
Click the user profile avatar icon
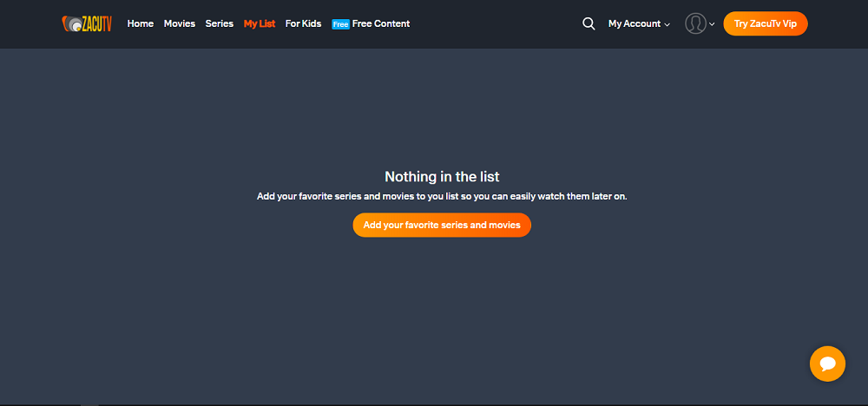pyautogui.click(x=694, y=24)
